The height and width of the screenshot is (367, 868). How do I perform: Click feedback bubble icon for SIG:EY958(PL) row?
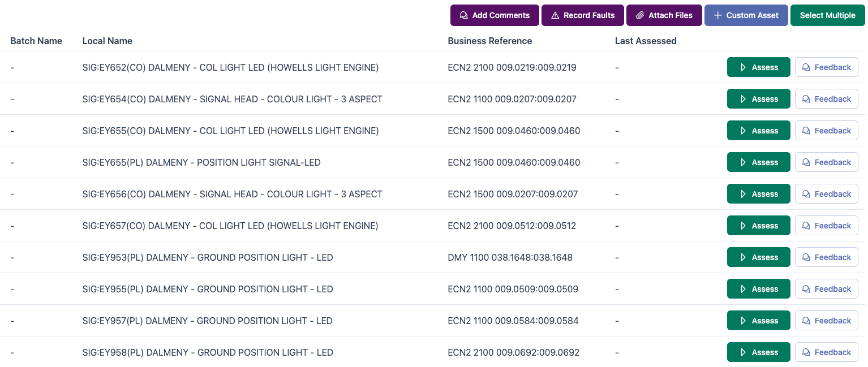(x=807, y=352)
